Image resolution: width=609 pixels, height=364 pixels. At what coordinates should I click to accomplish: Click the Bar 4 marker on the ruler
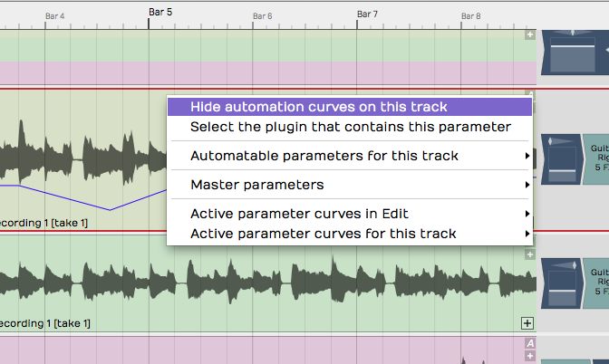click(55, 16)
